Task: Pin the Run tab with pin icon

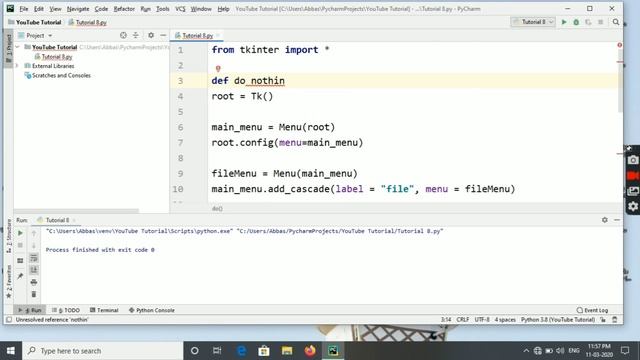Action: coord(20,276)
